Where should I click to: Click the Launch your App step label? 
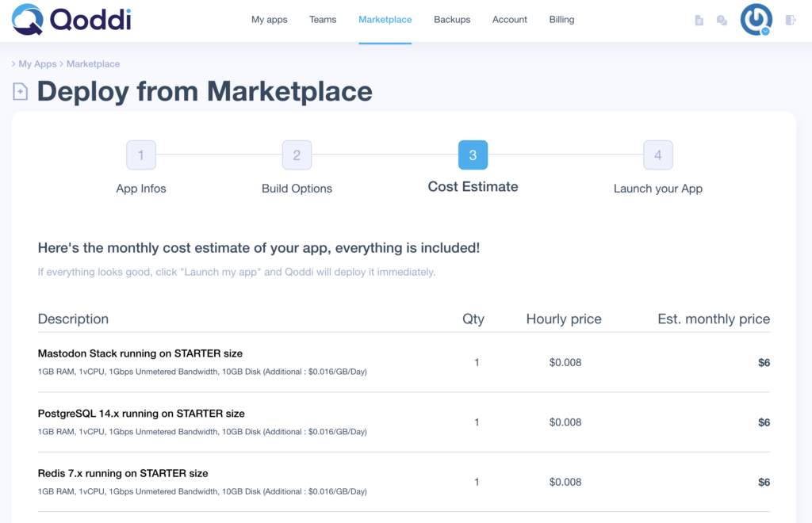(x=657, y=189)
